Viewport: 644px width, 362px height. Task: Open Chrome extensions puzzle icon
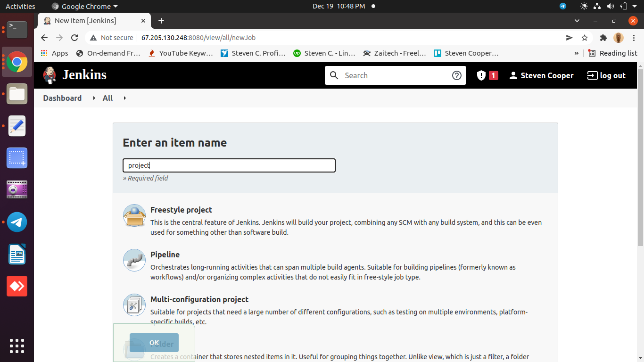(x=603, y=38)
